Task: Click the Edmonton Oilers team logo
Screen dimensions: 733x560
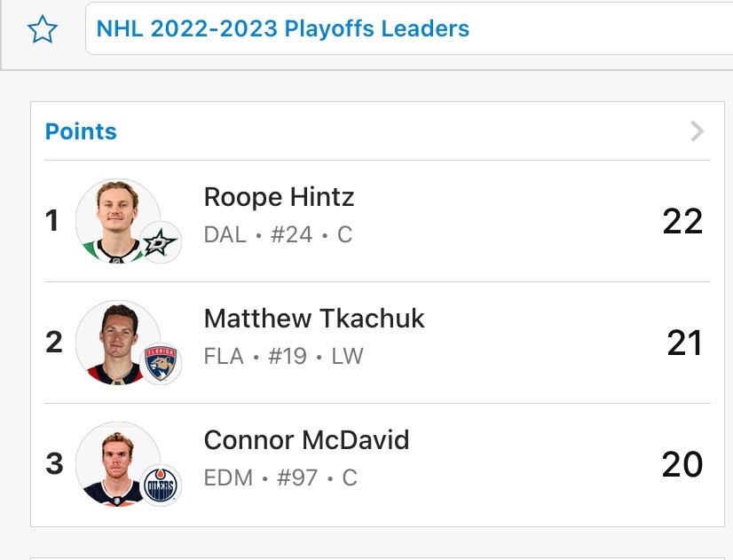Action: tap(161, 485)
